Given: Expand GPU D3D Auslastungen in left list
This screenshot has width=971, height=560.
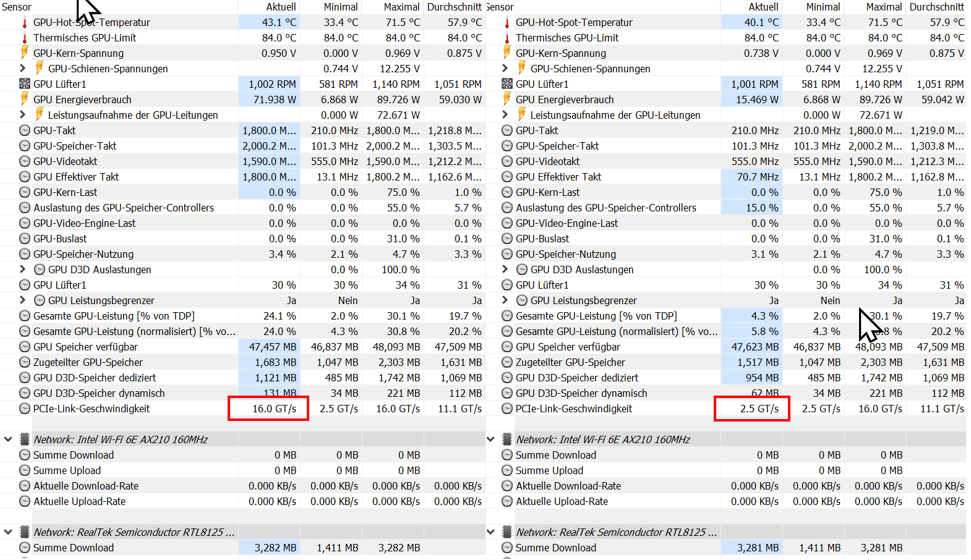Looking at the screenshot, I should tap(23, 269).
